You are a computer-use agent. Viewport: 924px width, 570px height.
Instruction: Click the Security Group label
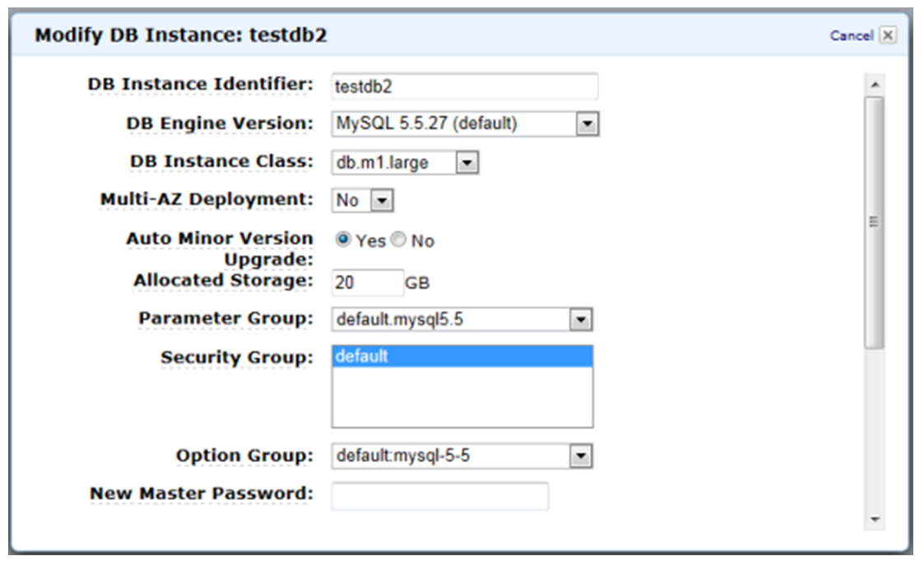(x=237, y=358)
